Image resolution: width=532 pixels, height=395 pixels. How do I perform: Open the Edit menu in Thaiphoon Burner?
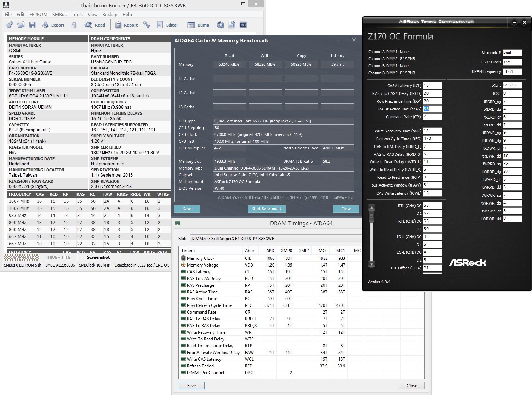(x=21, y=15)
